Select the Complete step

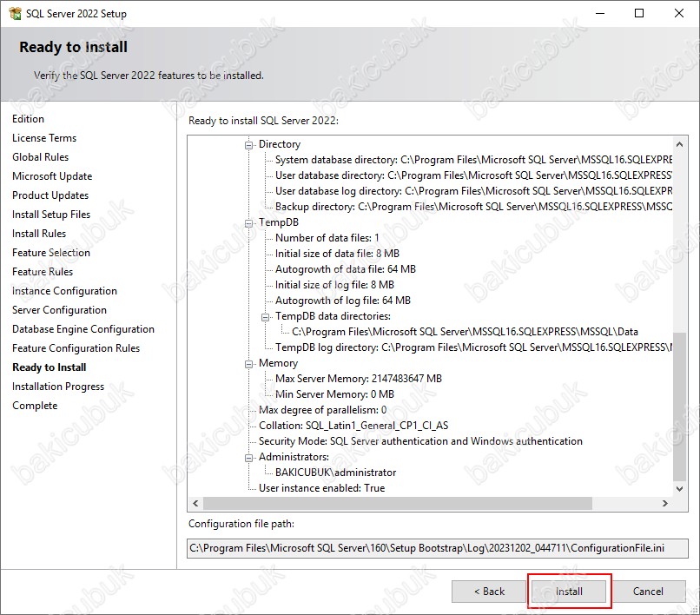[x=35, y=406]
